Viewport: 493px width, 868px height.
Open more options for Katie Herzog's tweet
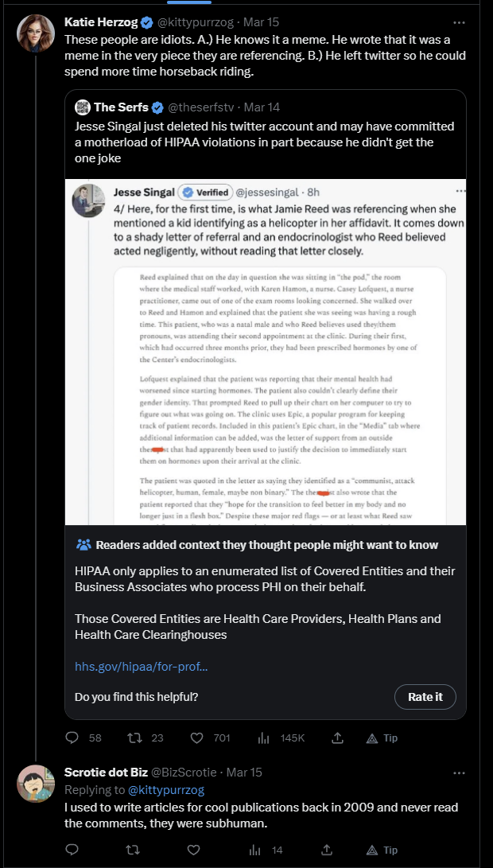pyautogui.click(x=459, y=23)
